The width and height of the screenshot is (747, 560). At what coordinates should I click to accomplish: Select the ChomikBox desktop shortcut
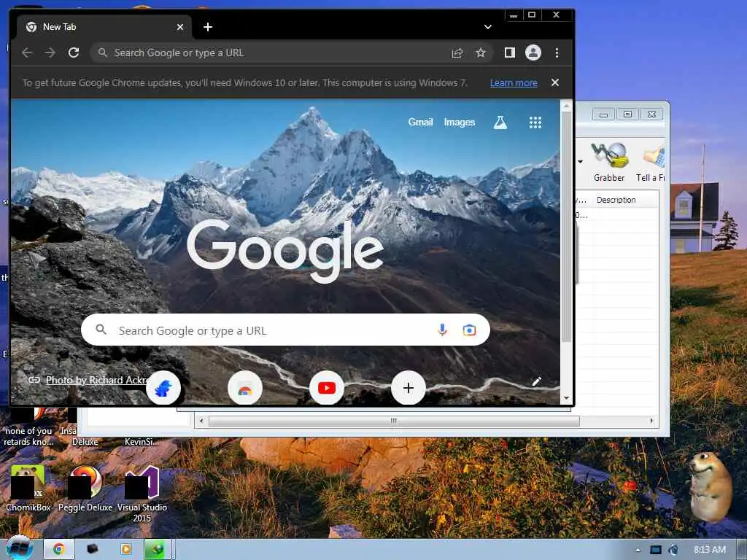click(28, 488)
